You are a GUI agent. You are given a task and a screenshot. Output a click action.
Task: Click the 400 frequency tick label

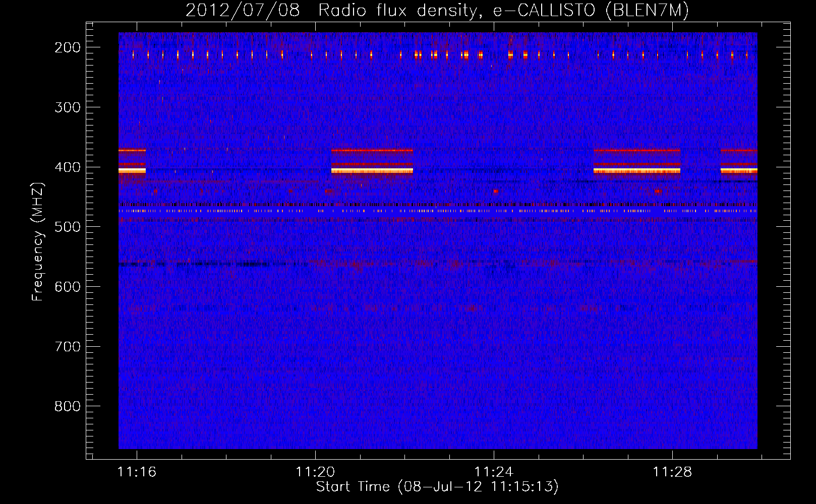(68, 167)
